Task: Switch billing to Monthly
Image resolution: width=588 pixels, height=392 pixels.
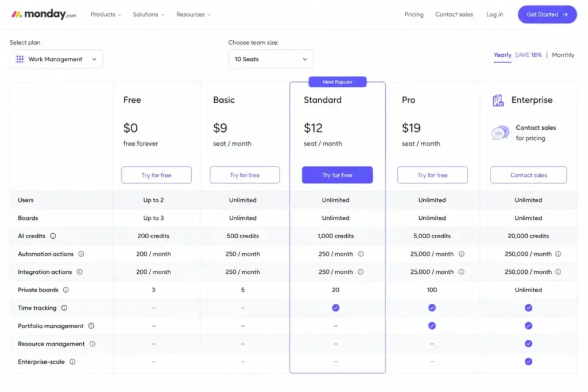Action: pos(563,55)
